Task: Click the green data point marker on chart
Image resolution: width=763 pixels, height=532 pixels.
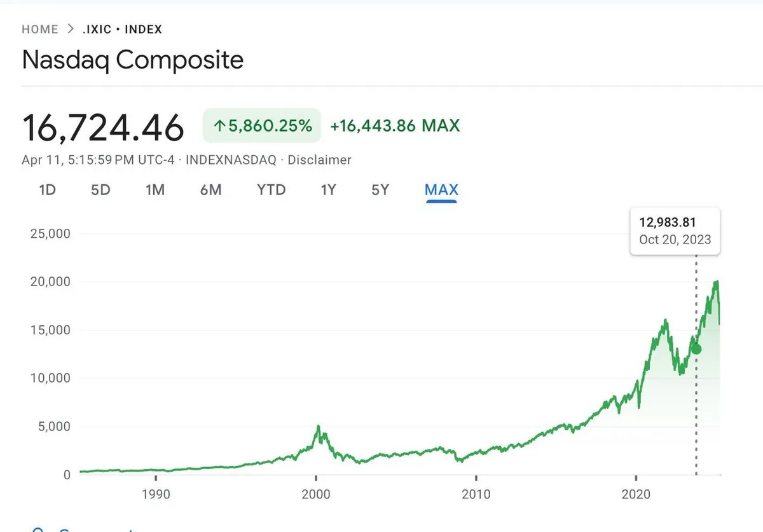Action: [x=696, y=349]
